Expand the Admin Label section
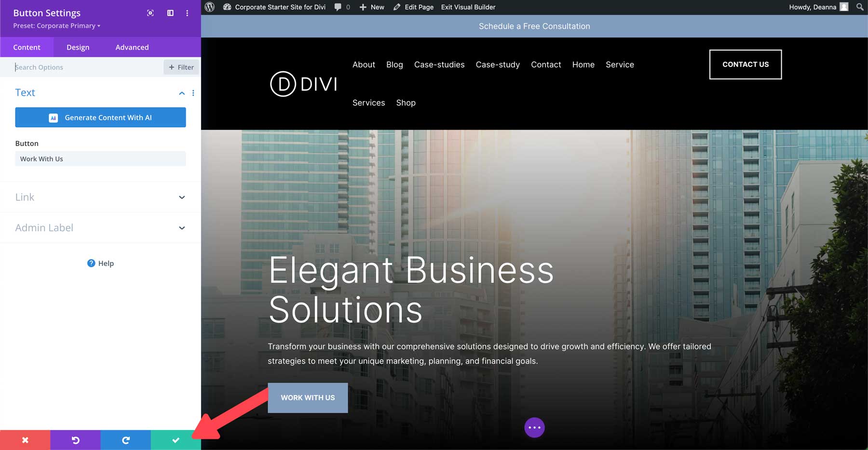 coord(182,227)
